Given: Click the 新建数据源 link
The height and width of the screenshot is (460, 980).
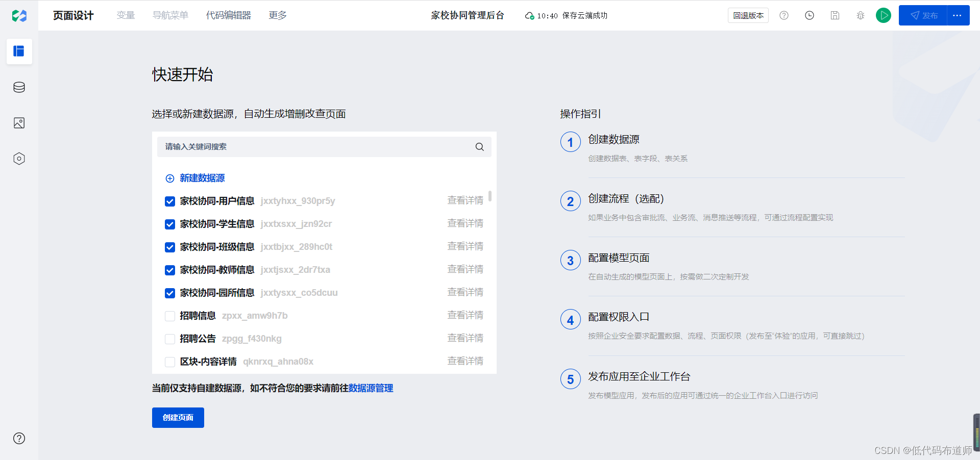Looking at the screenshot, I should pyautogui.click(x=202, y=178).
